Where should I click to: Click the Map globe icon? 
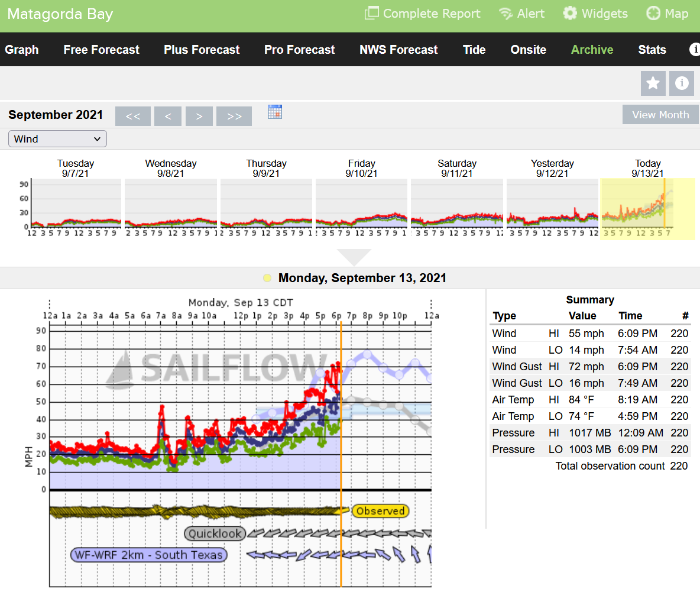point(653,14)
